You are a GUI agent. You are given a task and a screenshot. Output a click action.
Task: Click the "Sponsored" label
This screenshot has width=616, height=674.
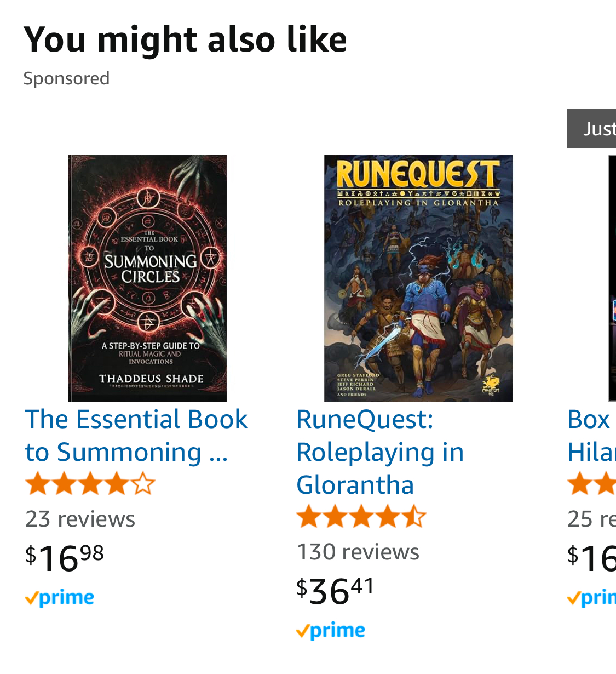66,78
